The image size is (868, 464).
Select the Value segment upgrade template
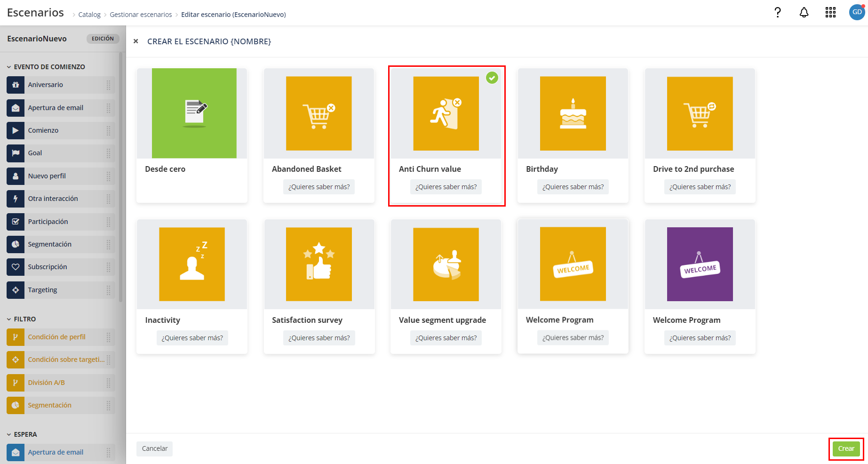(x=446, y=264)
